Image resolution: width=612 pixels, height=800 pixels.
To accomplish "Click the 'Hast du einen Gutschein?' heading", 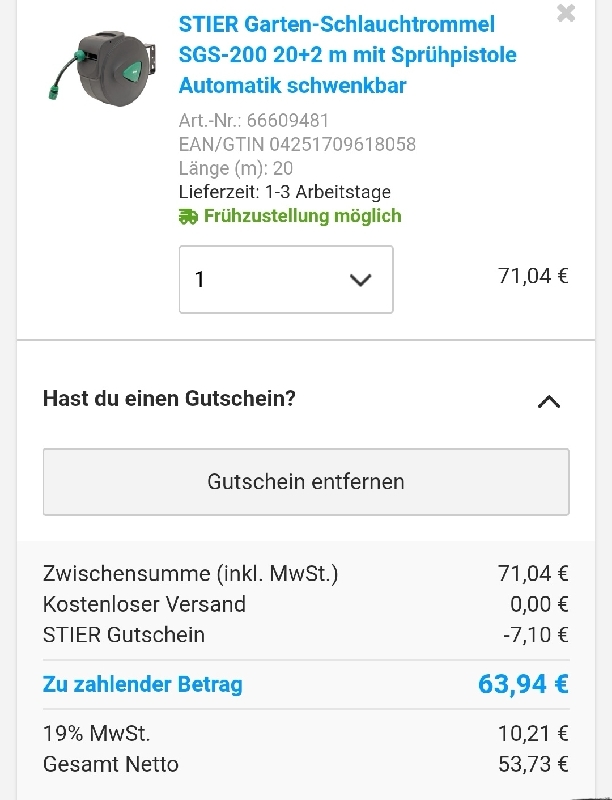I will 169,398.
